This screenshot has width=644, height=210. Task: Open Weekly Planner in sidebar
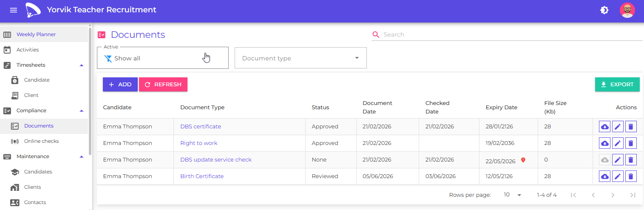pyautogui.click(x=44, y=34)
